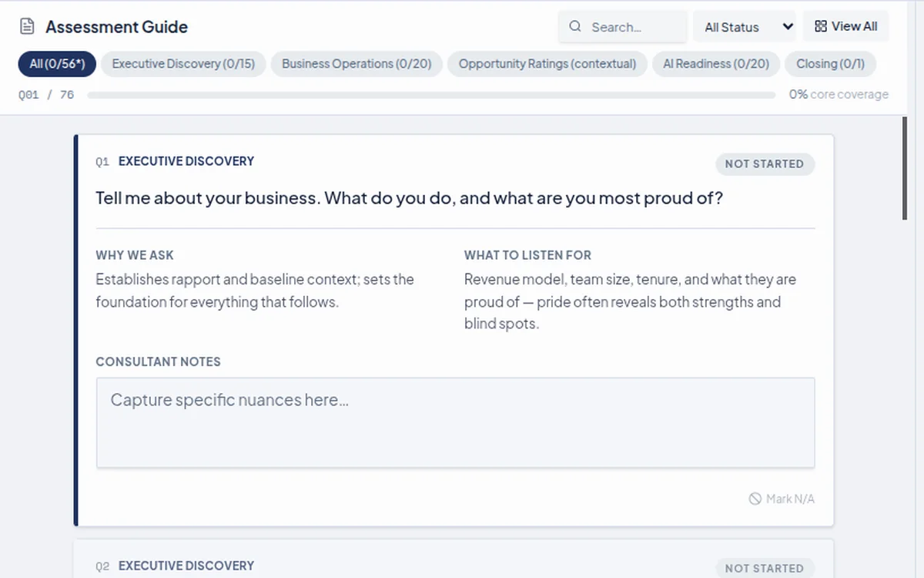The height and width of the screenshot is (578, 924).
Task: Switch to Executive Discovery (0/15) tab
Action: [183, 64]
